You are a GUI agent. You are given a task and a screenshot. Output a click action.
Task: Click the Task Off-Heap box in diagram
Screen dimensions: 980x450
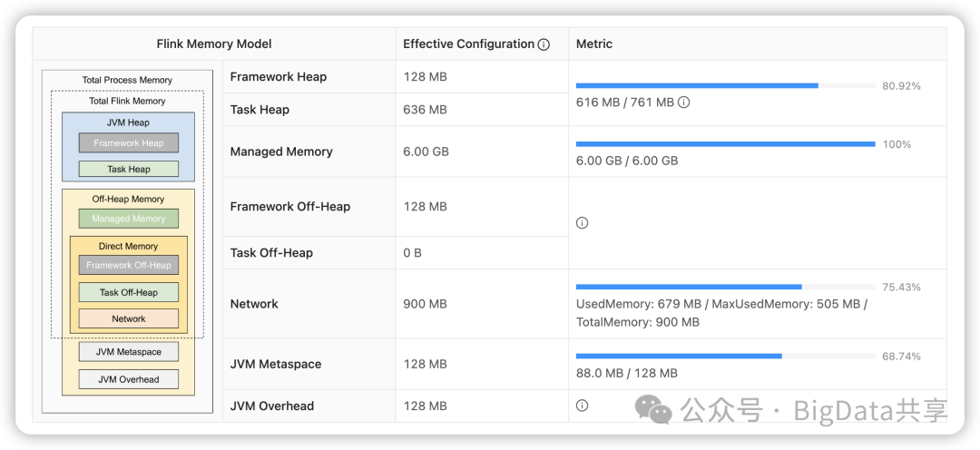[129, 292]
